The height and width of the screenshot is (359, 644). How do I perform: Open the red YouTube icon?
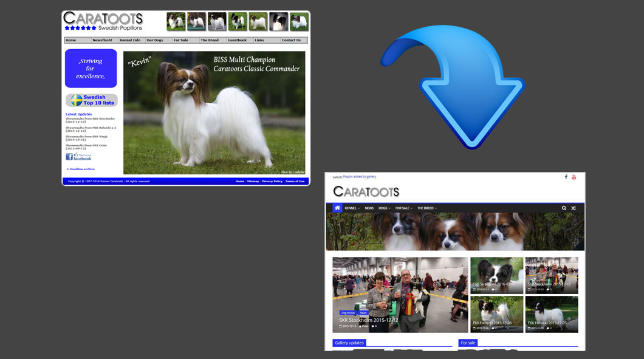point(574,177)
